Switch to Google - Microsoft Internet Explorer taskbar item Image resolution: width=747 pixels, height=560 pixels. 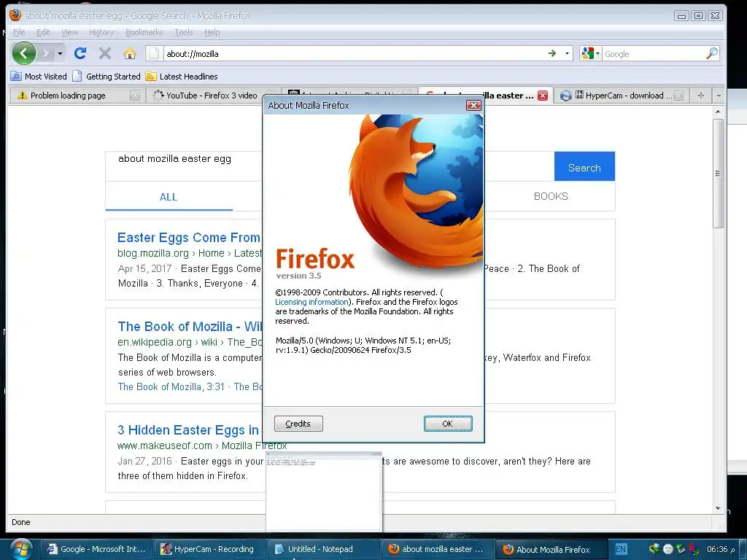[97, 549]
